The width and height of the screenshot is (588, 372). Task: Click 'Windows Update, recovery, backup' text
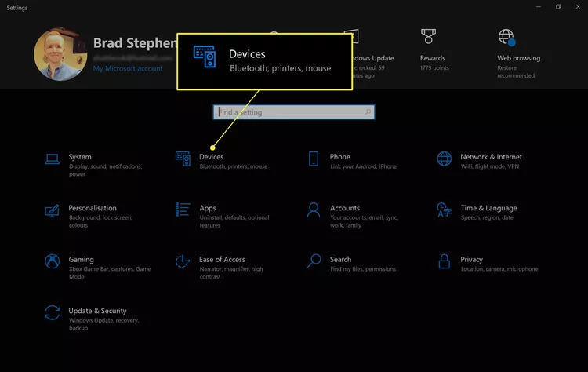103,324
